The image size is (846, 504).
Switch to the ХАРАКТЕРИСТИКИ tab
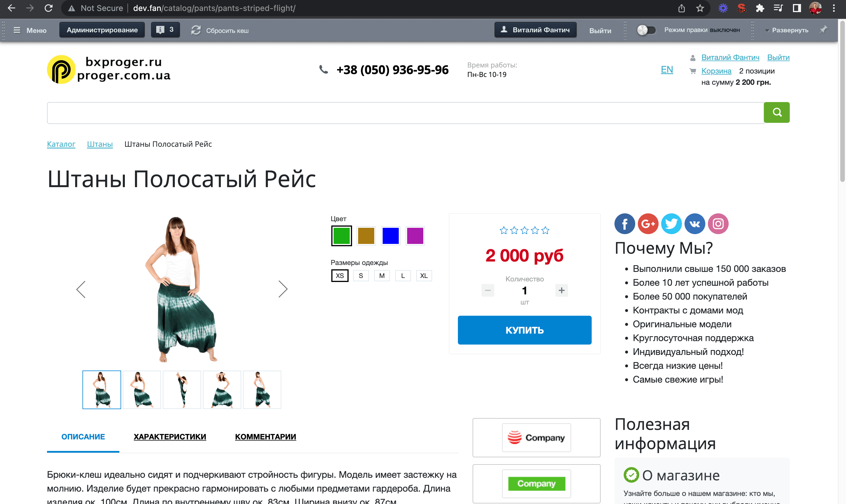coord(170,437)
